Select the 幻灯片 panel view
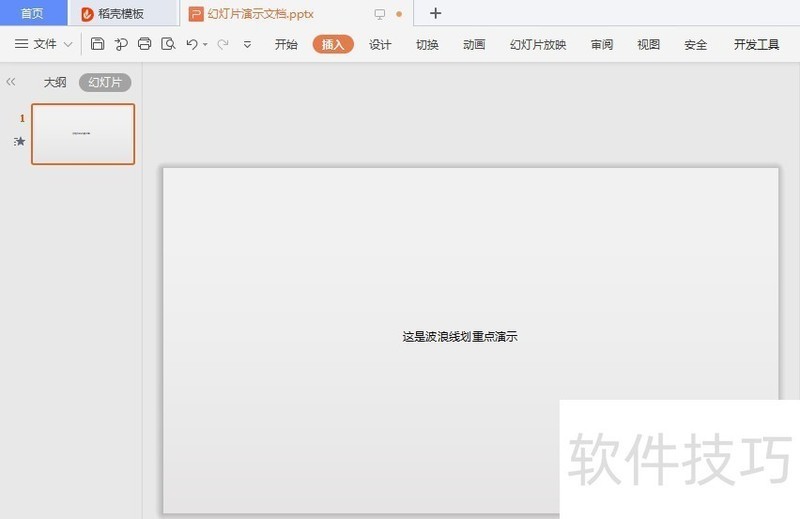The height and width of the screenshot is (519, 800). [x=105, y=82]
